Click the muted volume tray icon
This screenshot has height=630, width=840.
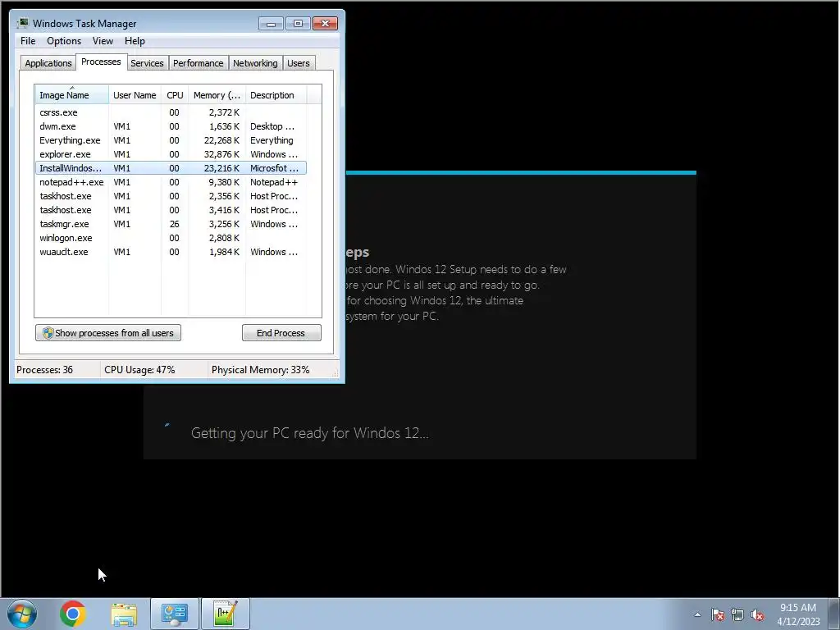(x=757, y=615)
